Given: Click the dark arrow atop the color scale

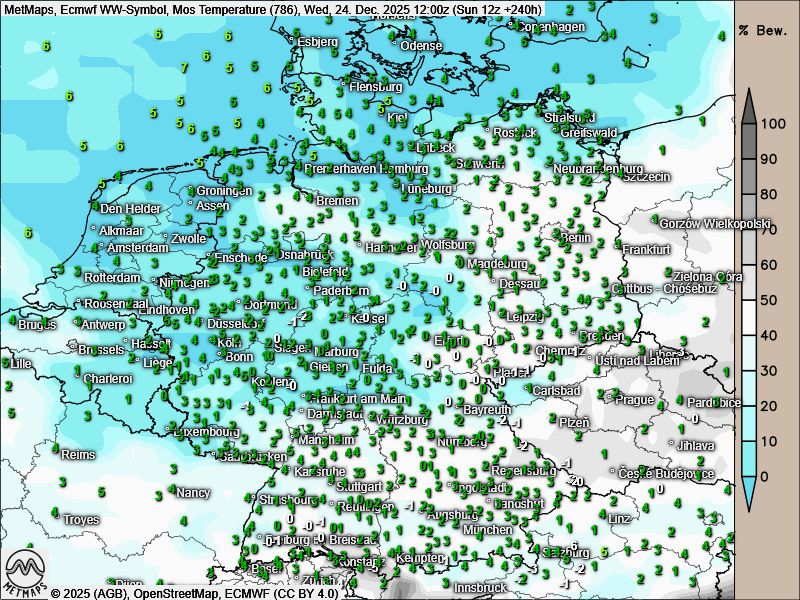Looking at the screenshot, I should click(x=749, y=105).
